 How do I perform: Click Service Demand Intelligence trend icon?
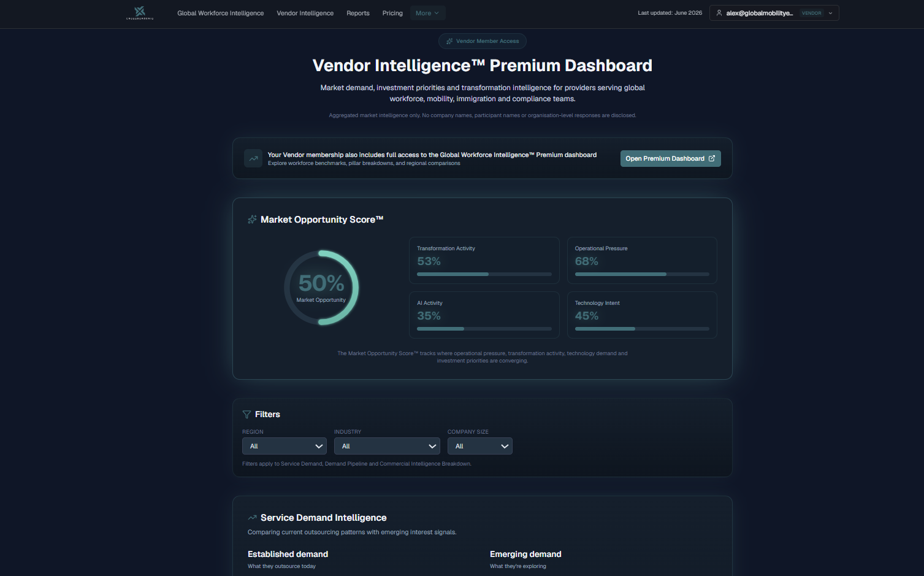tap(252, 518)
